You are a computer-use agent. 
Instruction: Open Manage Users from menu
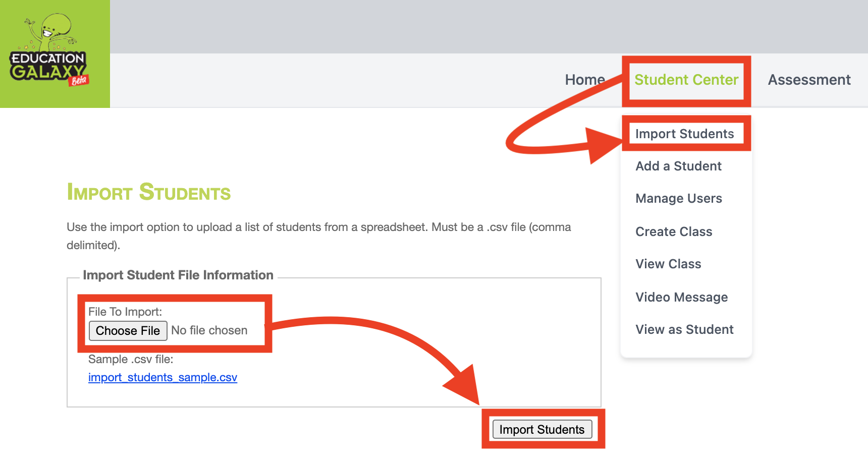[x=679, y=198]
